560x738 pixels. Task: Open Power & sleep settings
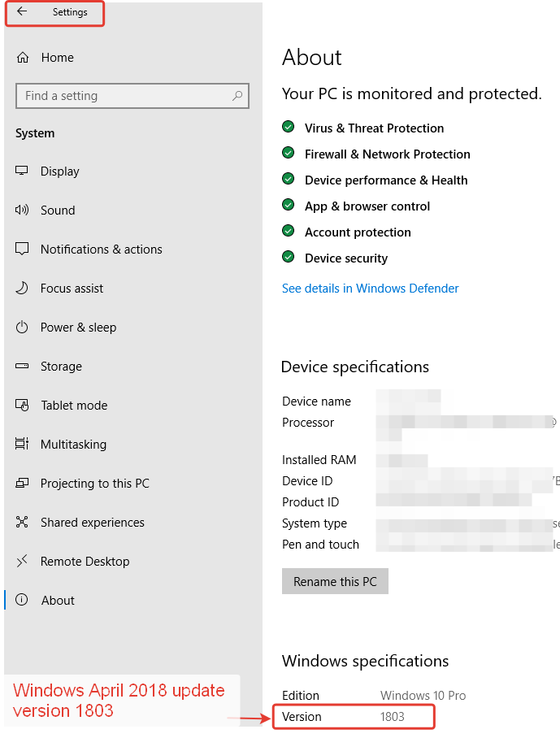pyautogui.click(x=78, y=327)
